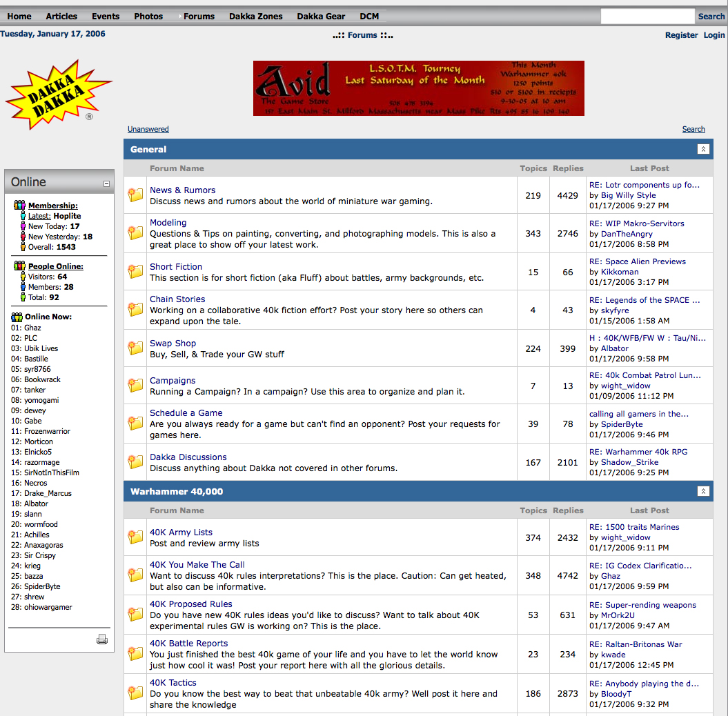This screenshot has width=728, height=716.
Task: Click the People Online group icon
Action: pos(19,266)
